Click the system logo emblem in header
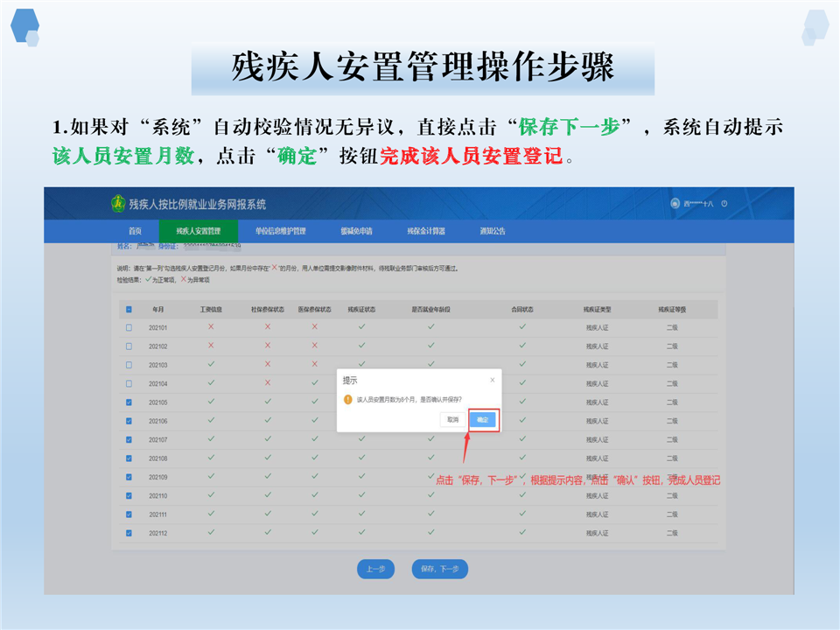 pos(118,204)
